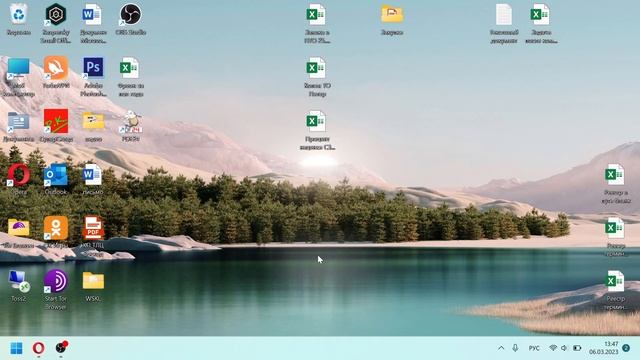Open the Wi-Fi network tray icon

553,348
